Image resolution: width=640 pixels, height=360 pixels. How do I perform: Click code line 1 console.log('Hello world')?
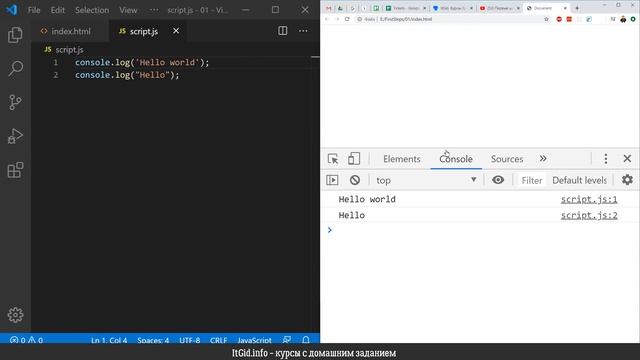click(x=142, y=62)
